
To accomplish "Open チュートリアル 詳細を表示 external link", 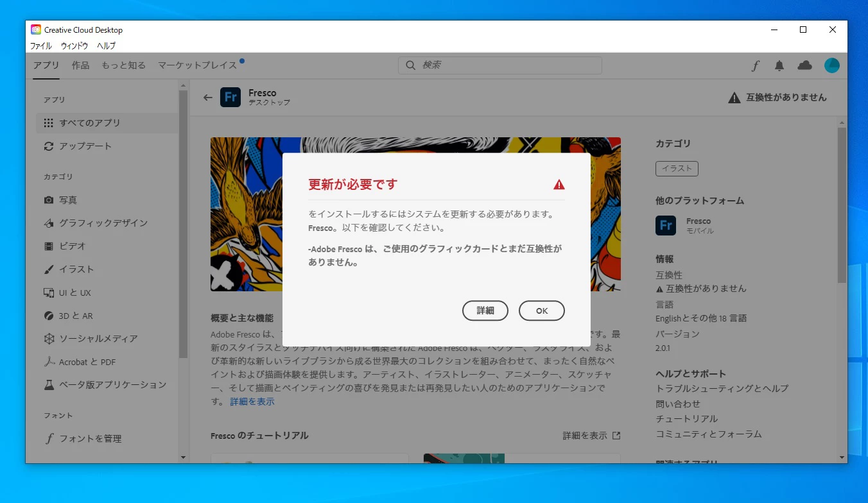I will click(x=591, y=436).
